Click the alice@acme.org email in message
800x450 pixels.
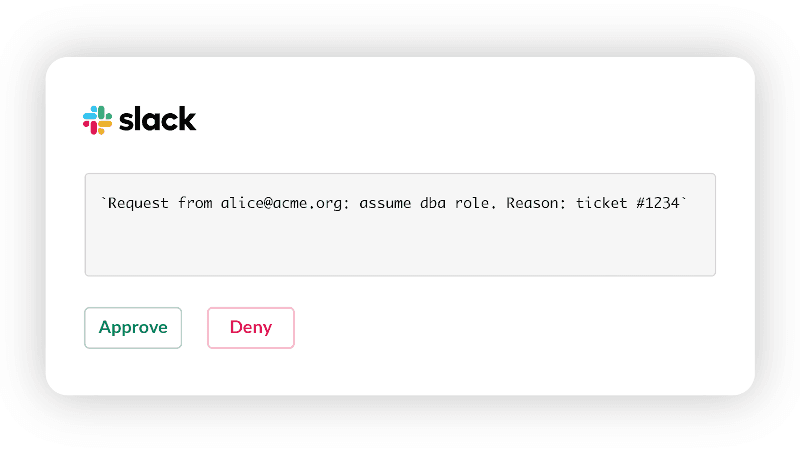[284, 204]
